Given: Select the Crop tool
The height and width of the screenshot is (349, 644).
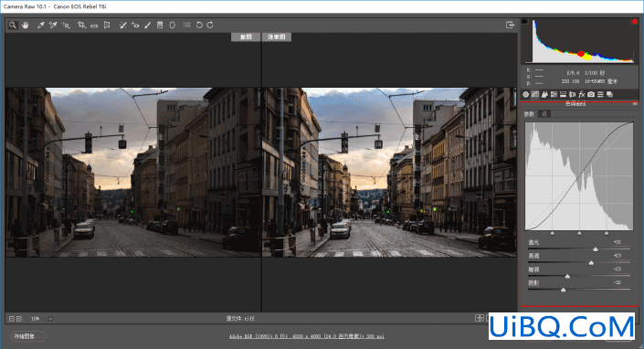Looking at the screenshot, I should [81, 25].
